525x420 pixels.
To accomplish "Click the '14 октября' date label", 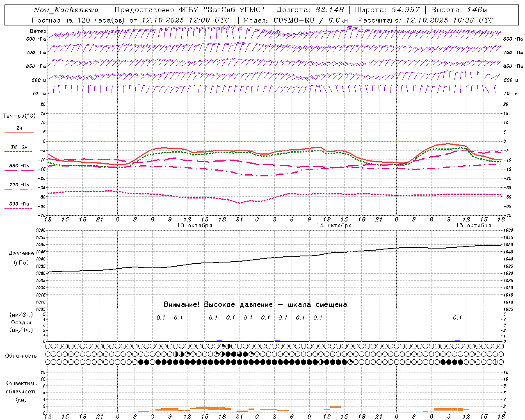I will 334,226.
